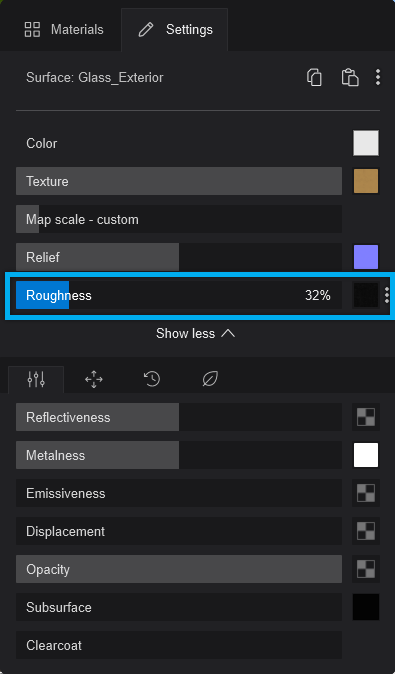Open the white Color swatch
The height and width of the screenshot is (674, 395).
366,143
